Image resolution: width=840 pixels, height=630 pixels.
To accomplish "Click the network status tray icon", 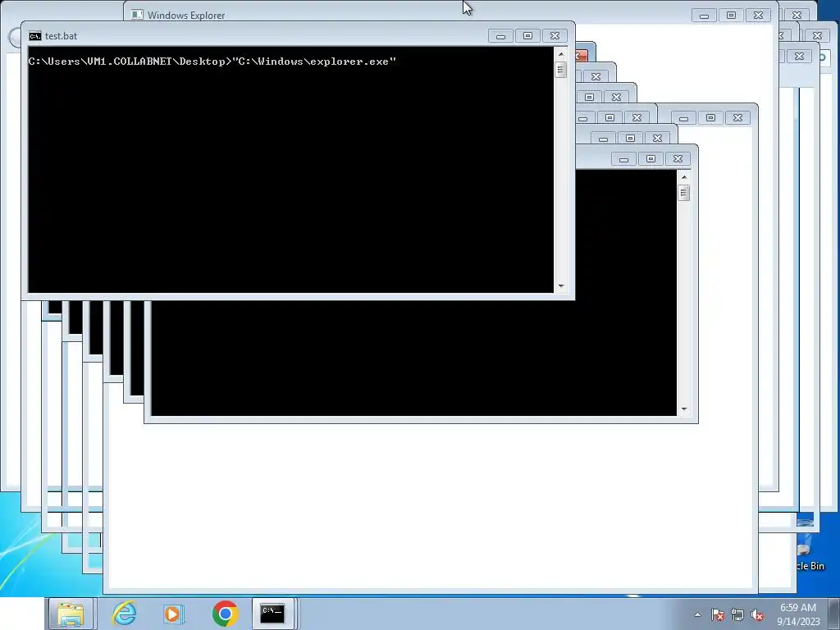I will tap(737, 614).
